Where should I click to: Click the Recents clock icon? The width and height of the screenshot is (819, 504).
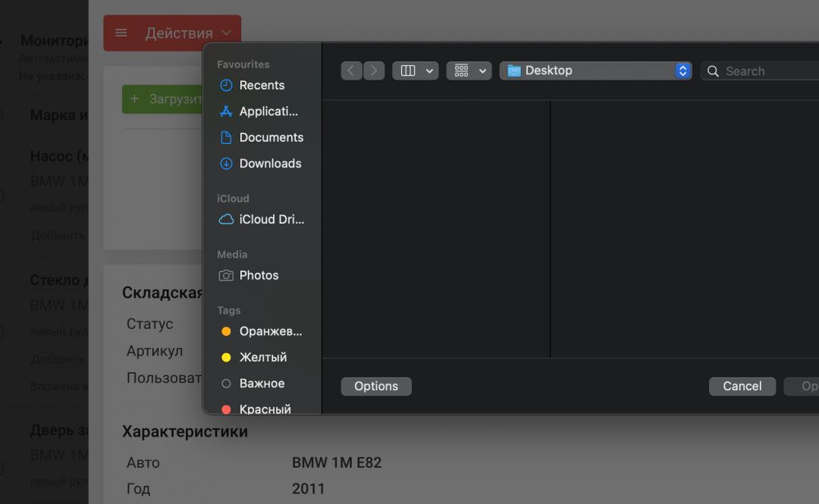click(226, 85)
